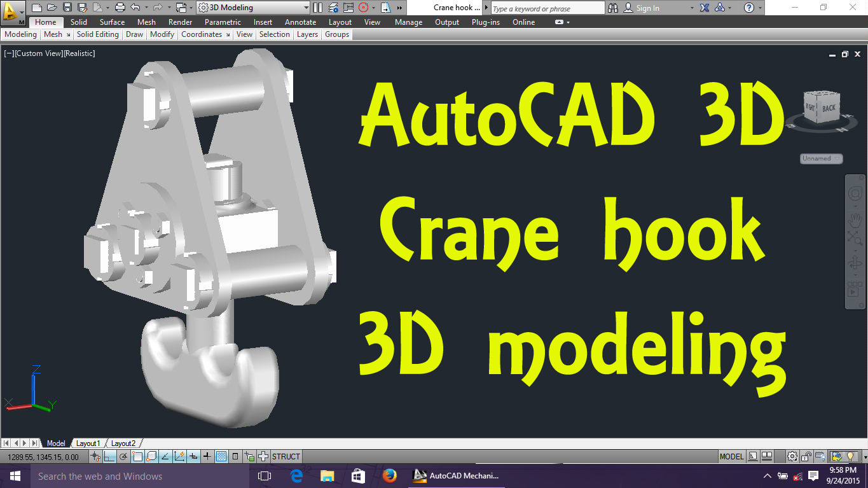Toggle the STRUCT status bar button
The height and width of the screenshot is (488, 868).
click(x=286, y=456)
